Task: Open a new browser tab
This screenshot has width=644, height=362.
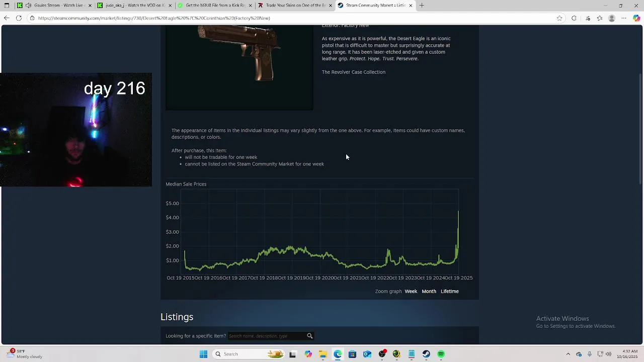Action: tap(422, 6)
